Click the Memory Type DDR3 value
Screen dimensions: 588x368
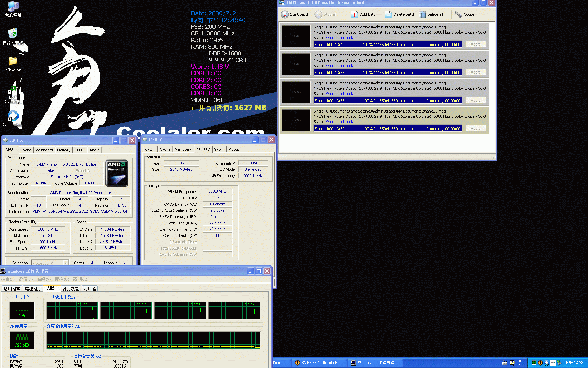[181, 163]
